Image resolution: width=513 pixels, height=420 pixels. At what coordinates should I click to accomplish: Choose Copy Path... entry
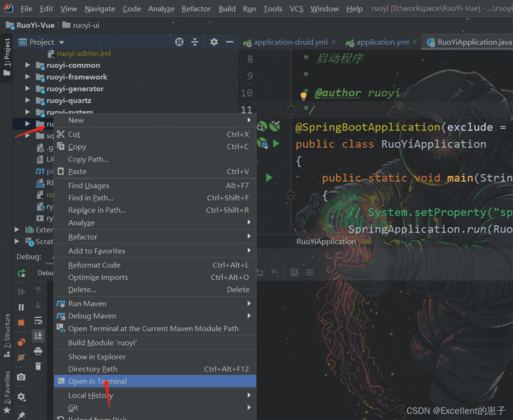[155, 159]
